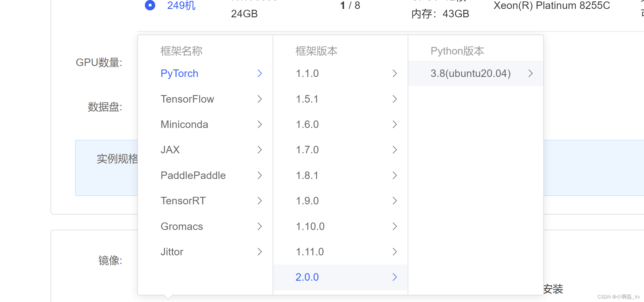This screenshot has height=302, width=644.
Task: Select the highlighted 2.0.0 version
Action: coord(307,277)
